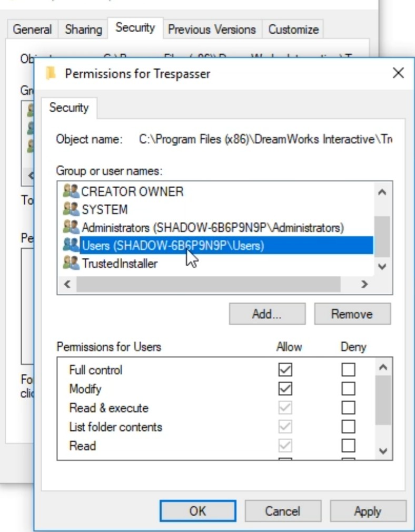This screenshot has width=415, height=532.
Task: Check Deny for Full control
Action: point(348,370)
